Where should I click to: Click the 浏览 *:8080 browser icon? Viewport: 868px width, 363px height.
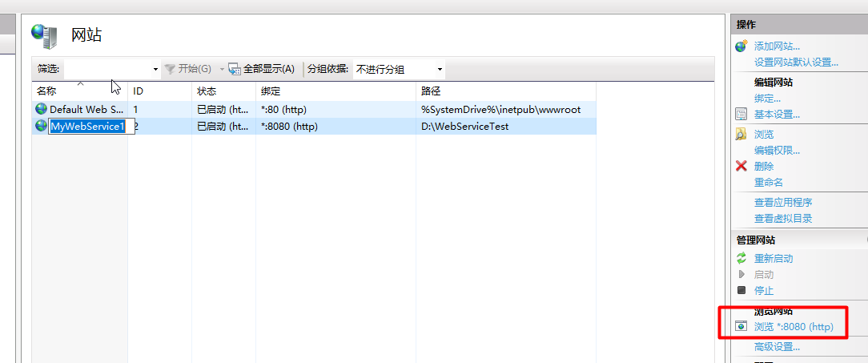point(741,326)
